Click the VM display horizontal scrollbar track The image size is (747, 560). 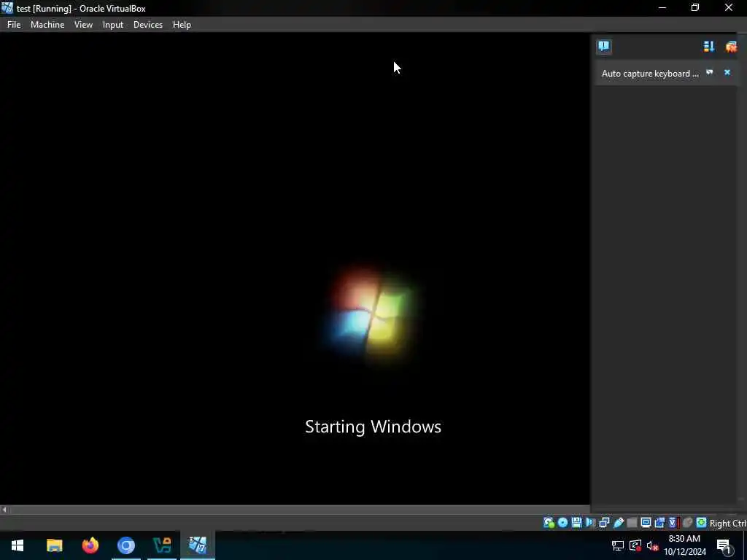[299, 510]
